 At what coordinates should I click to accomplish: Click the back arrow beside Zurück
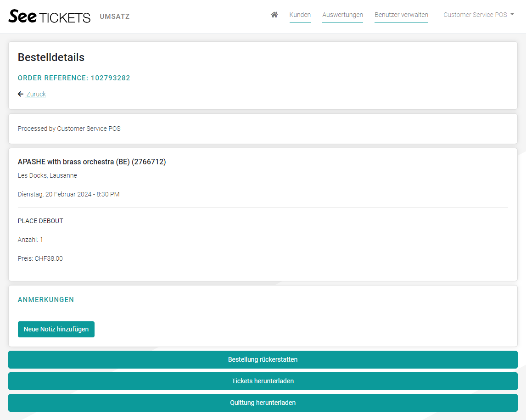click(20, 94)
